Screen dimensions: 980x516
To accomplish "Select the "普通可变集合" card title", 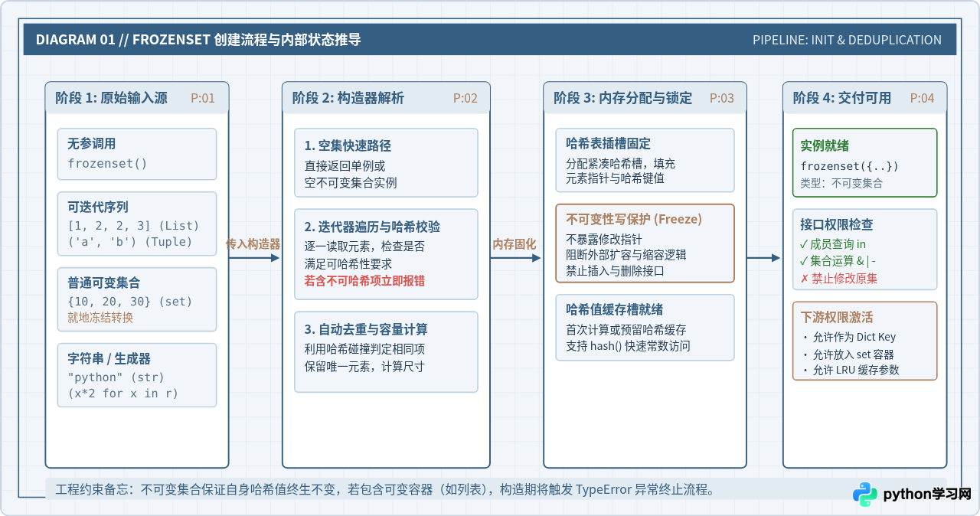I will [104, 282].
